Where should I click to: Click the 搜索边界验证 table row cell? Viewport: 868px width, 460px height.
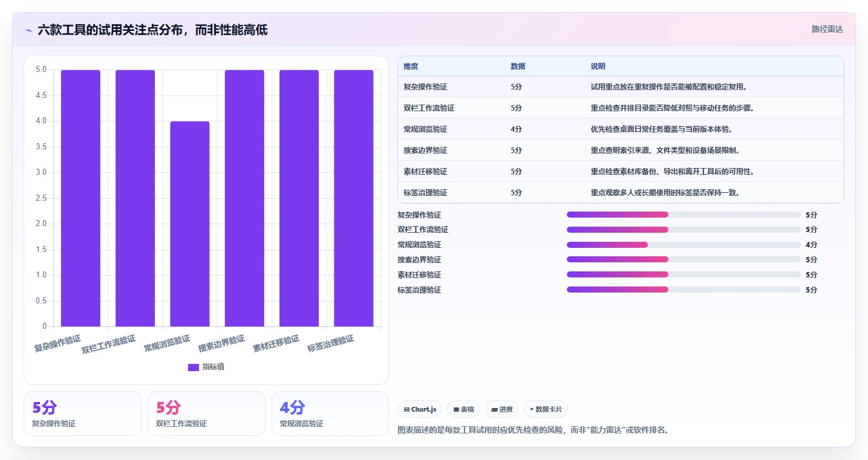(425, 151)
